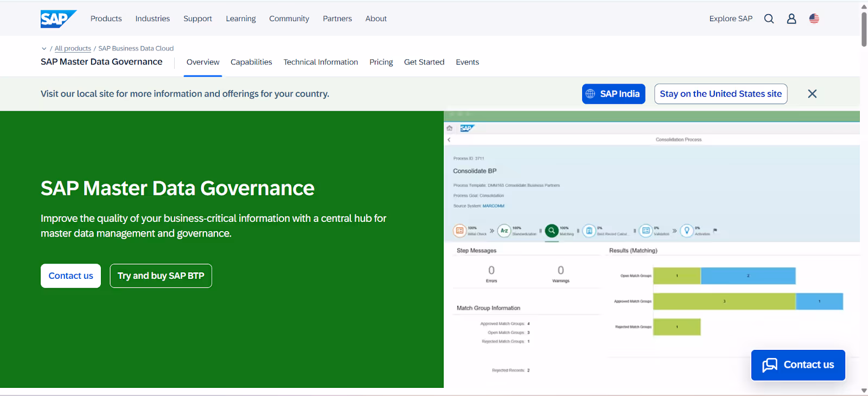
Task: Close the local site banner
Action: pos(812,94)
